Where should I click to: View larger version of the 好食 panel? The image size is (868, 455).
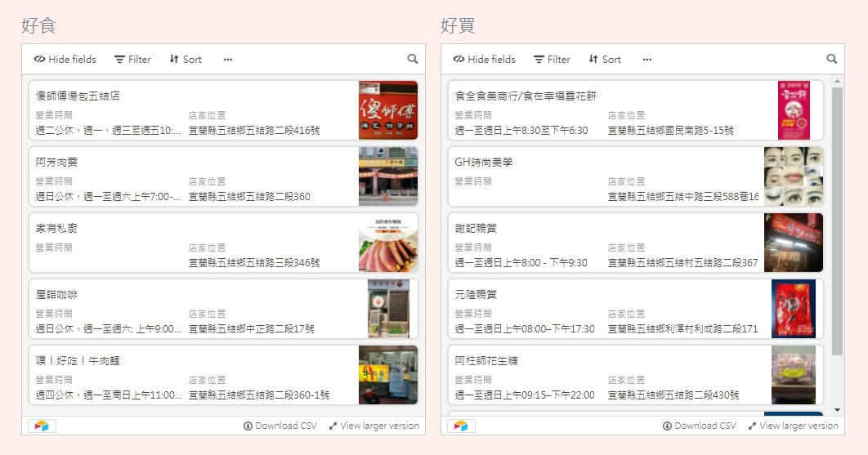374,426
